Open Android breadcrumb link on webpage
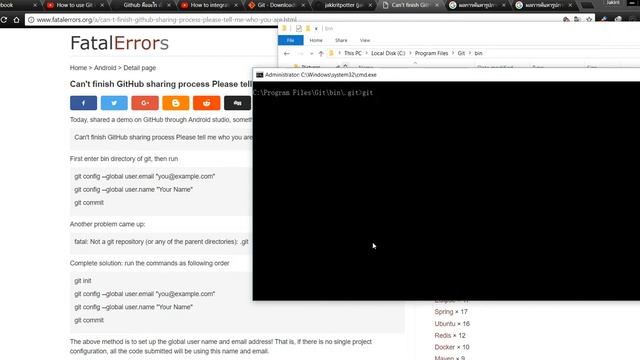The height and width of the screenshot is (360, 640). click(105, 68)
